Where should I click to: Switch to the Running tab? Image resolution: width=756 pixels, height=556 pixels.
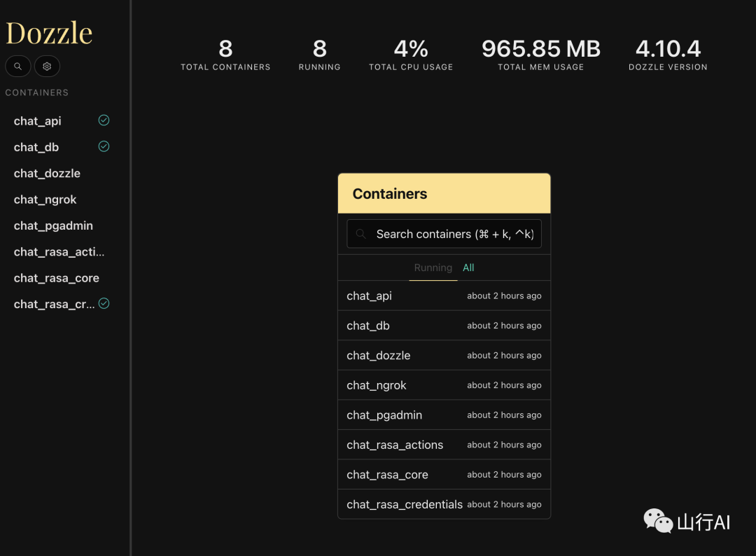click(x=433, y=267)
